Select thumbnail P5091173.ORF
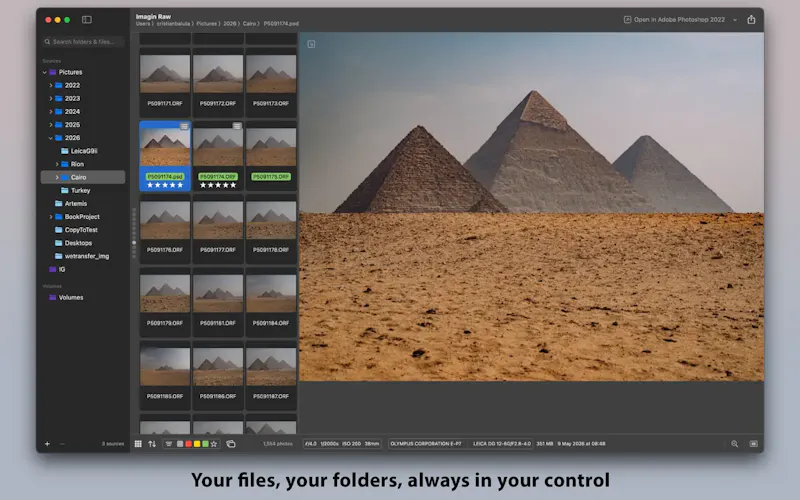The image size is (800, 500). coord(271,82)
